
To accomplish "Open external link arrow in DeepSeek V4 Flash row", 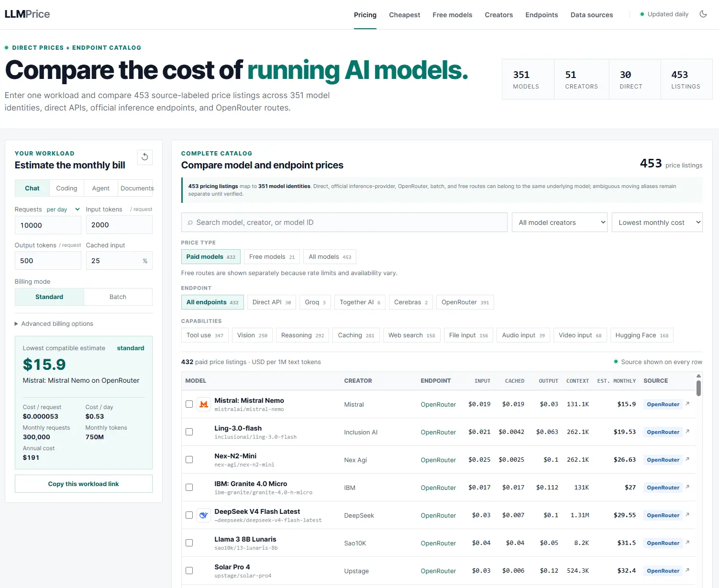I will coord(687,515).
